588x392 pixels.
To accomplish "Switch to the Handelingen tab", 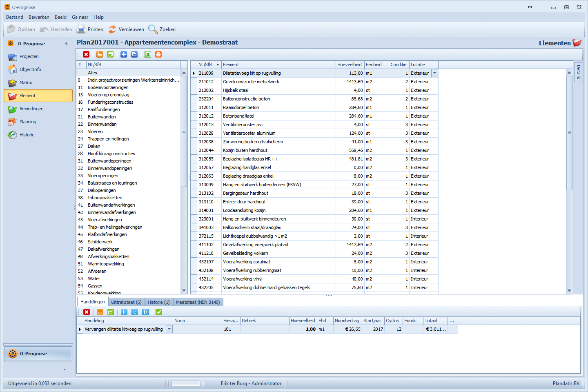I will (x=93, y=302).
